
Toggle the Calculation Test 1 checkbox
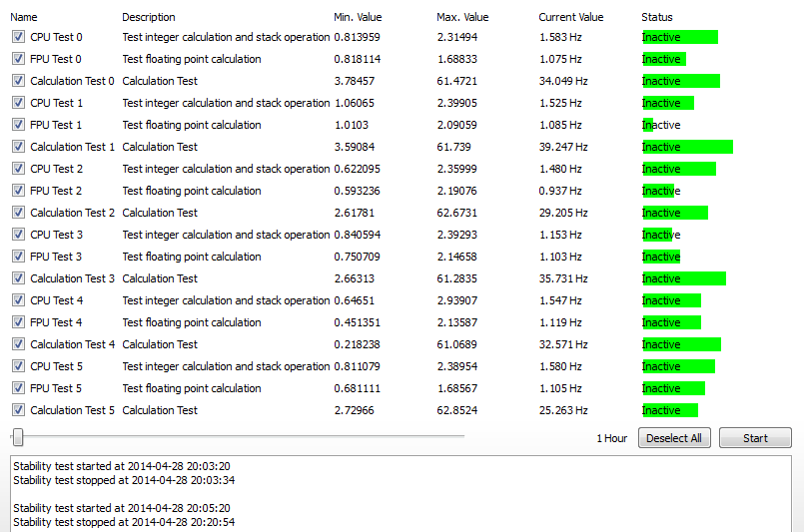tap(18, 147)
